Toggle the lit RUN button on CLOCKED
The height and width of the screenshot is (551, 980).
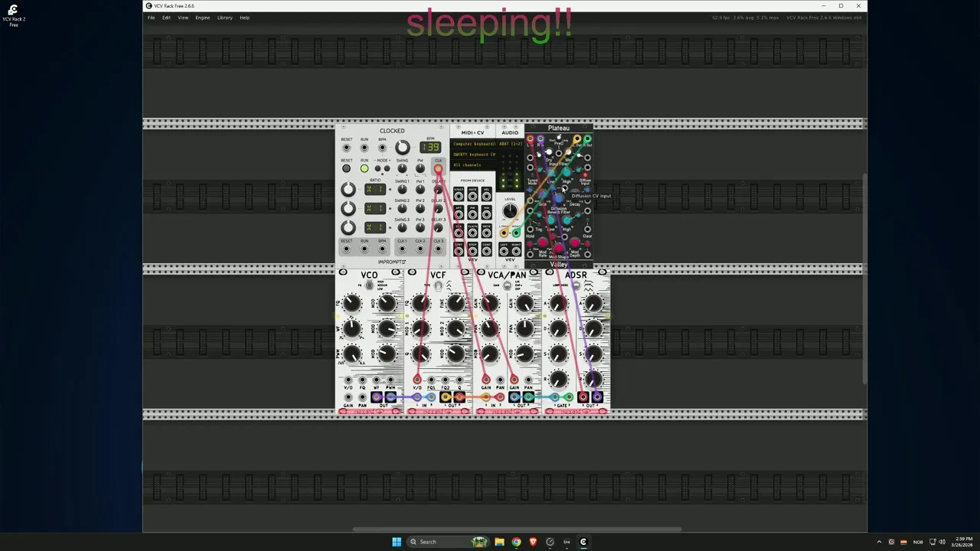364,168
